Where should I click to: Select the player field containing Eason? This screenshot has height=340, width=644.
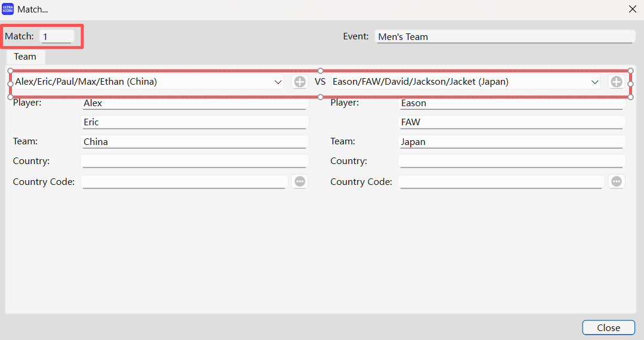[511, 103]
